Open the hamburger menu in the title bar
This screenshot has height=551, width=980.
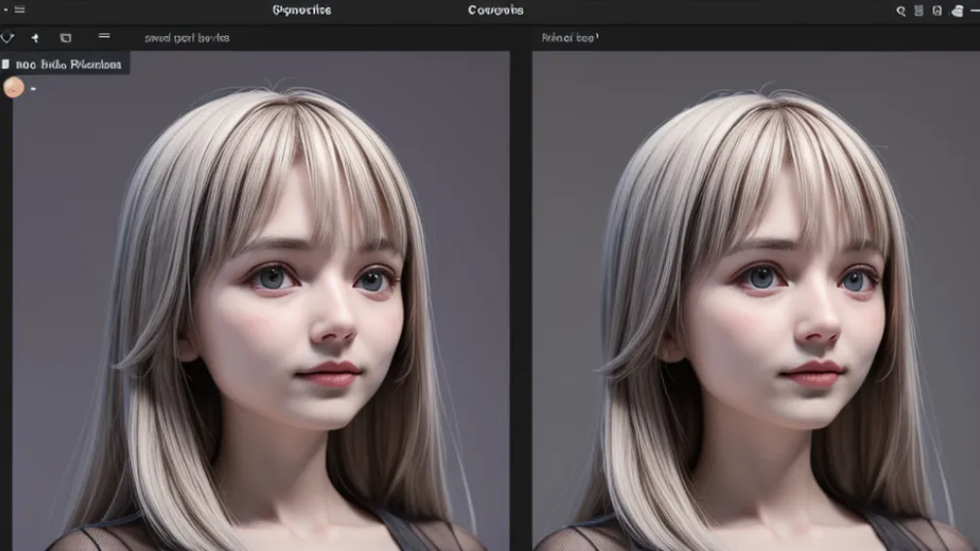(x=19, y=10)
